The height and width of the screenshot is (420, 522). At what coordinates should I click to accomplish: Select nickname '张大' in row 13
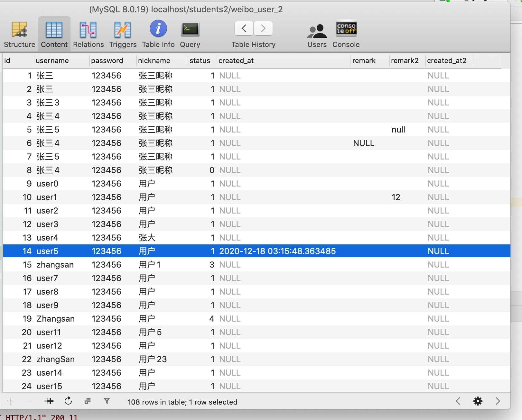tap(147, 238)
